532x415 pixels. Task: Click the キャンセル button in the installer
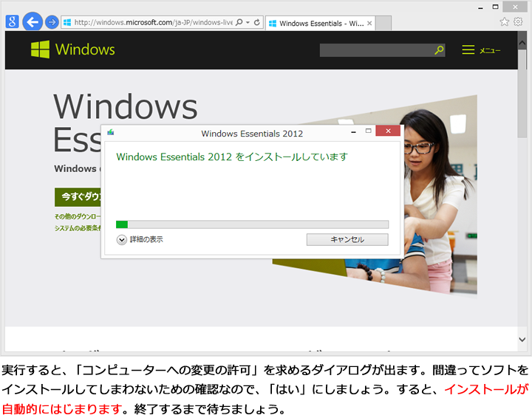click(347, 240)
